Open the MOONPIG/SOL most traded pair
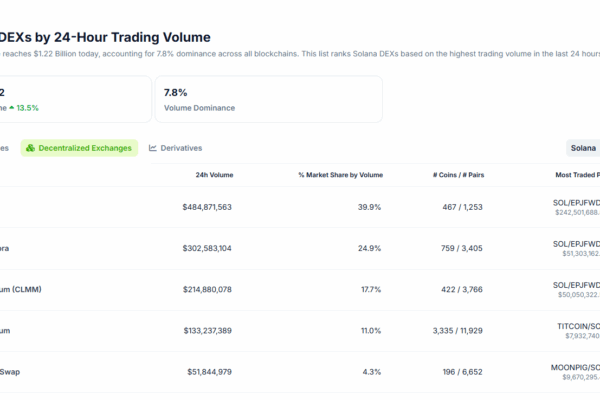Screen dimensions: 600x400 coord(575,367)
